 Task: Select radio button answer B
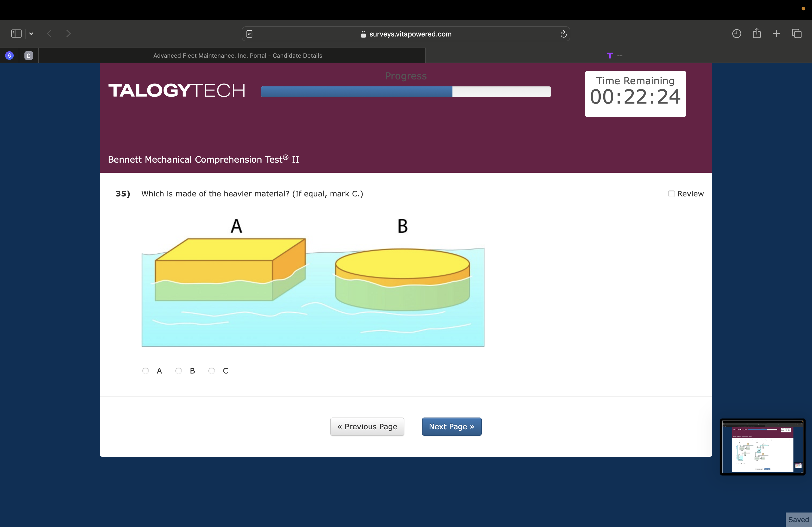pos(179,371)
